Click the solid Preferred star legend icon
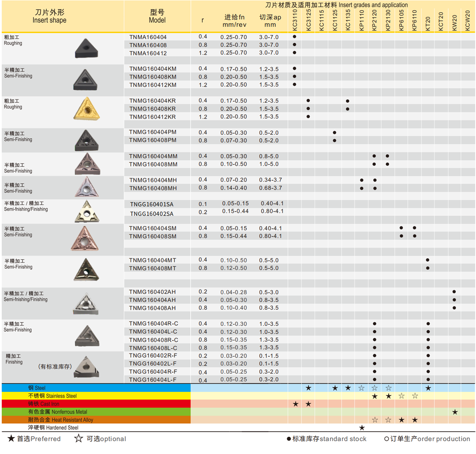 click(11, 438)
